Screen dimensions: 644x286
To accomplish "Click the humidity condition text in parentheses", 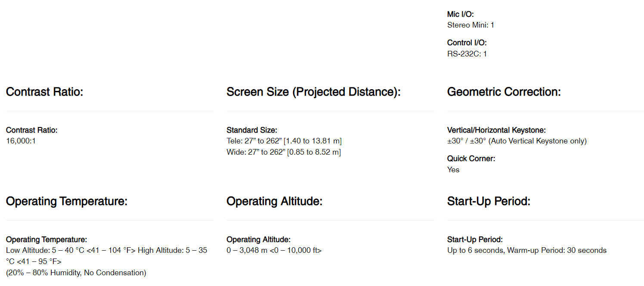I will (76, 273).
